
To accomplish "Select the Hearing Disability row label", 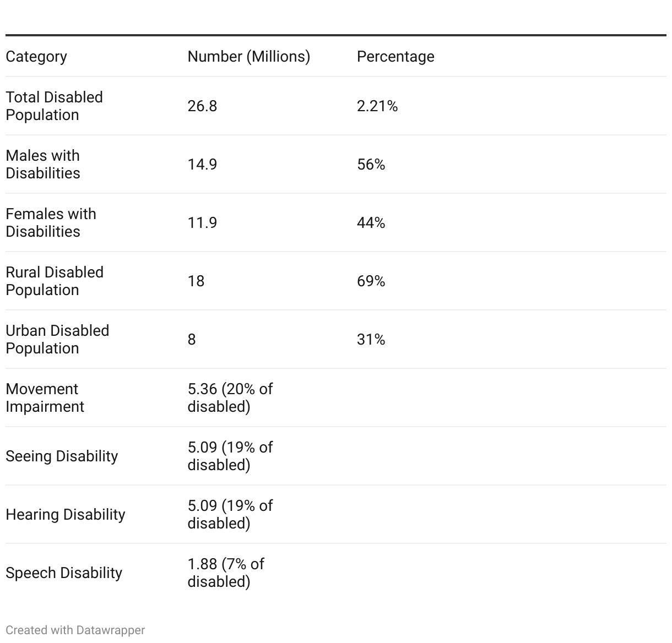I will (66, 515).
